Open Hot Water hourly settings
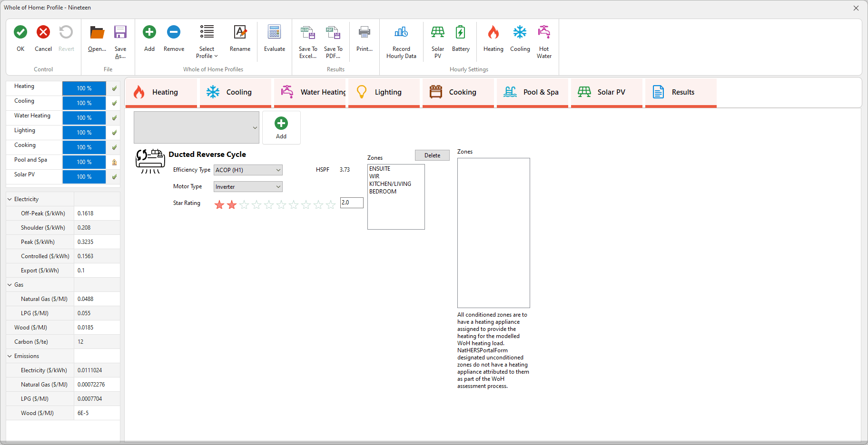 coord(544,32)
